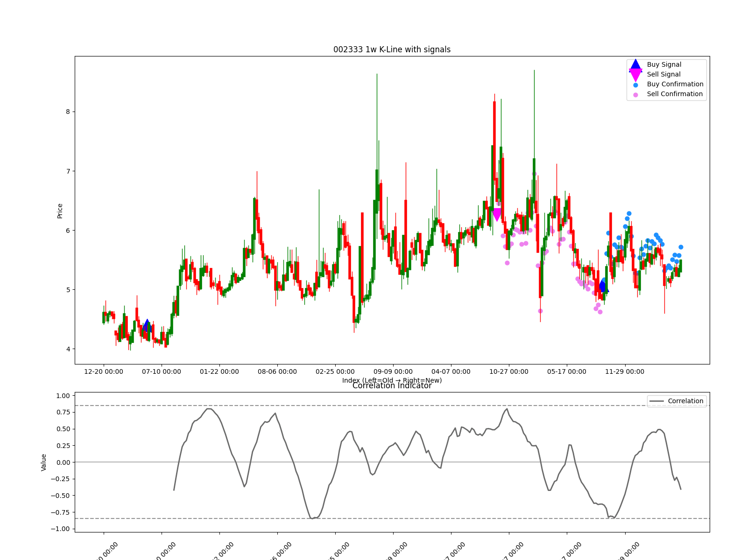Click the '09-09 00:00' x-axis tick label
Image resolution: width=747 pixels, height=560 pixels.
click(x=393, y=371)
